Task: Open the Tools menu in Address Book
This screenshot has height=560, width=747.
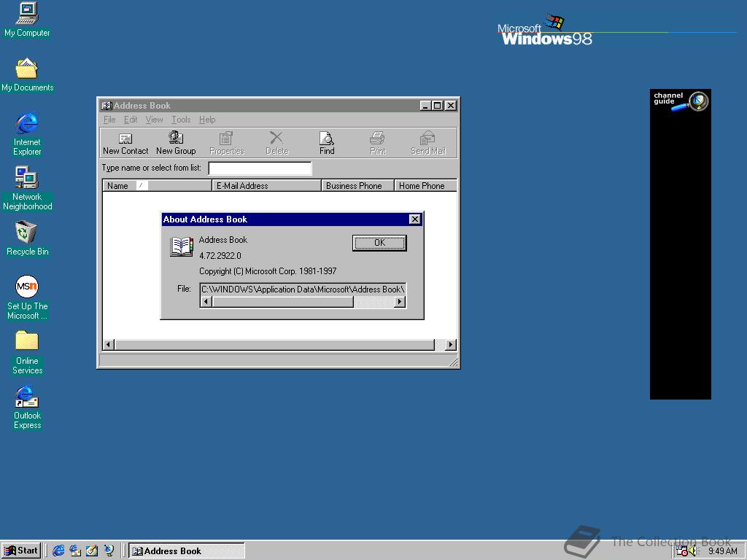Action: [x=181, y=120]
